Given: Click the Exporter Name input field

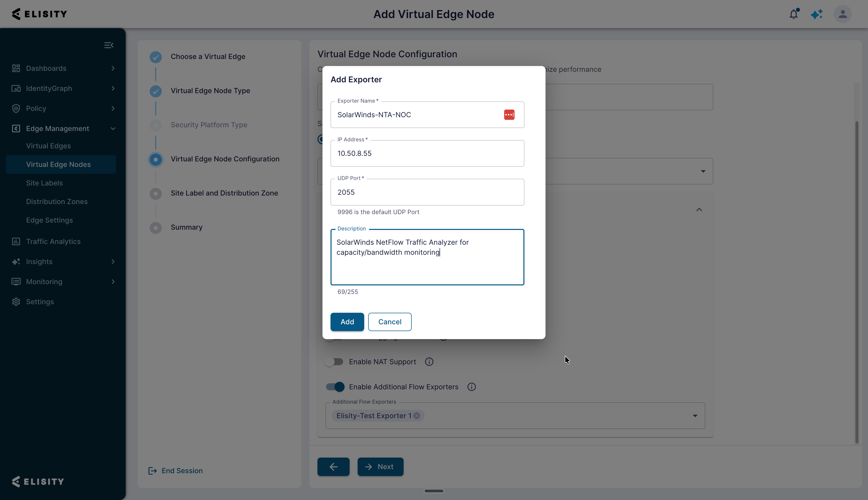Looking at the screenshot, I should [427, 115].
